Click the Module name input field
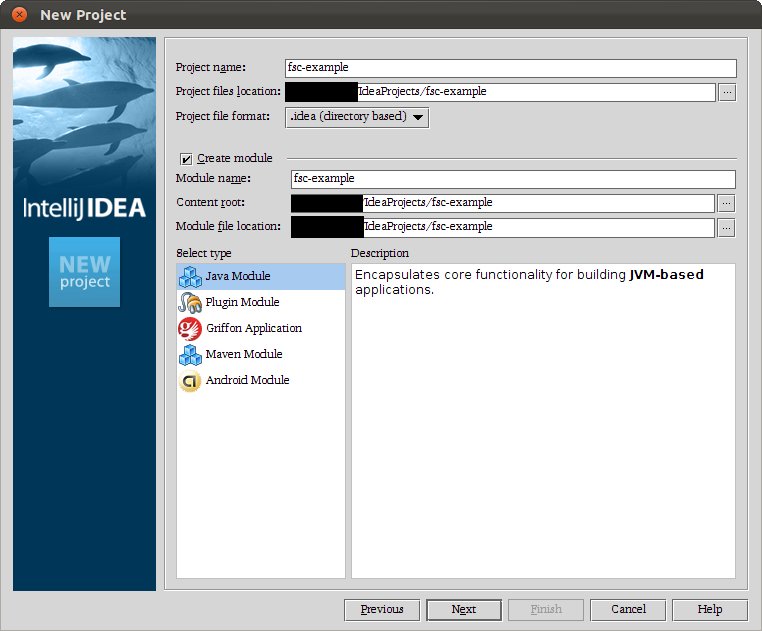Screen dimensions: 762x631 [513, 179]
